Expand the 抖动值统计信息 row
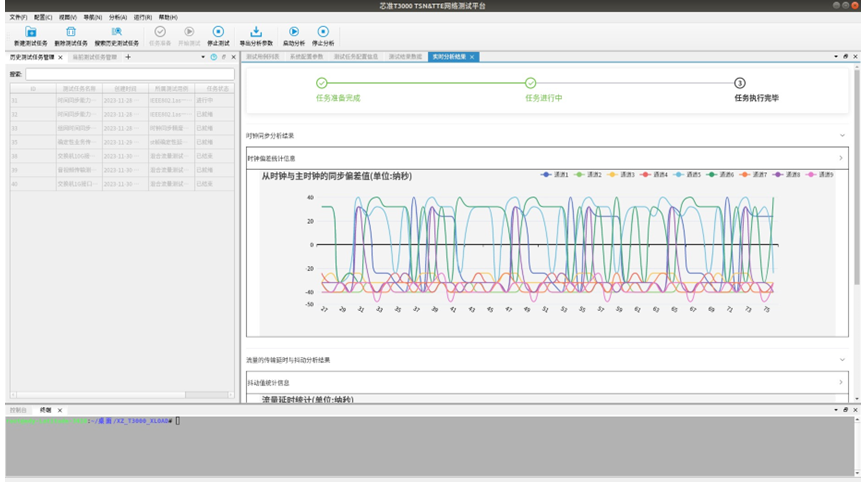Viewport: 866px width, 482px height. (840, 382)
